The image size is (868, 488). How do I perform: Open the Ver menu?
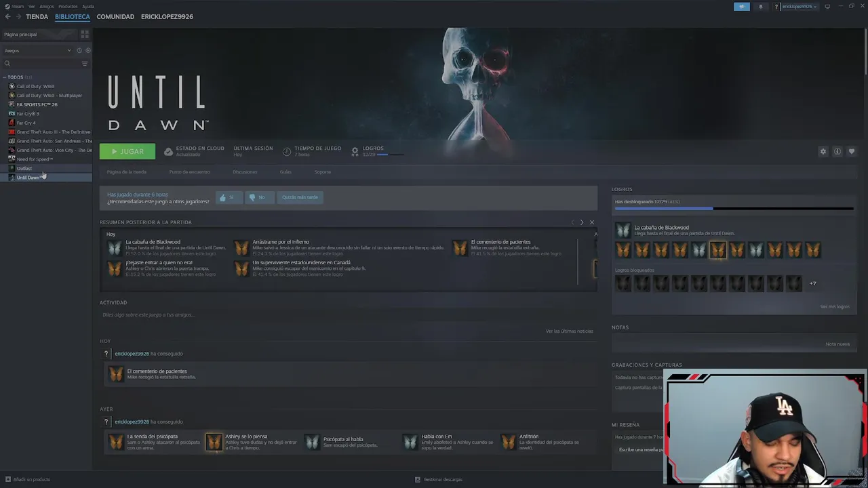point(31,6)
